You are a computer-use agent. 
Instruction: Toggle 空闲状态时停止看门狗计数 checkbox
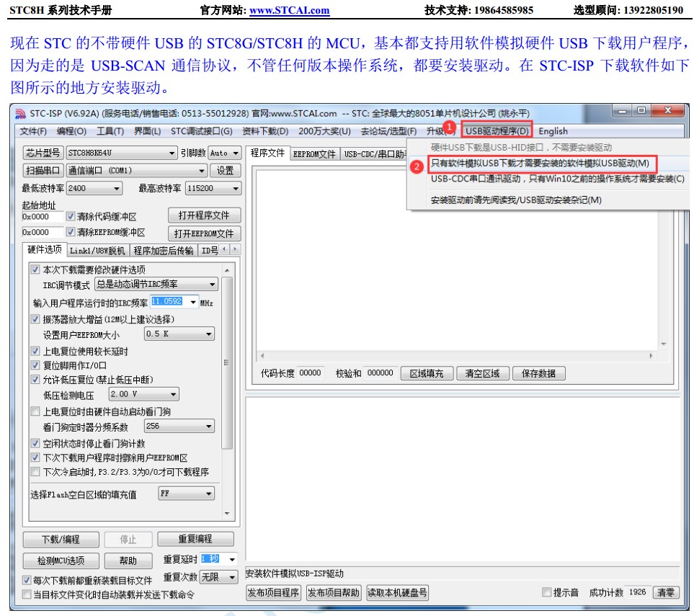point(35,443)
